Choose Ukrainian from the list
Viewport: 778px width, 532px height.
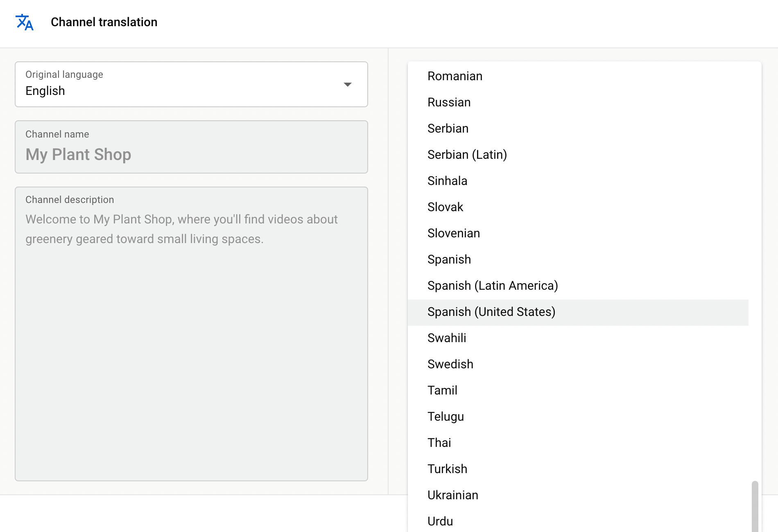tap(578, 495)
